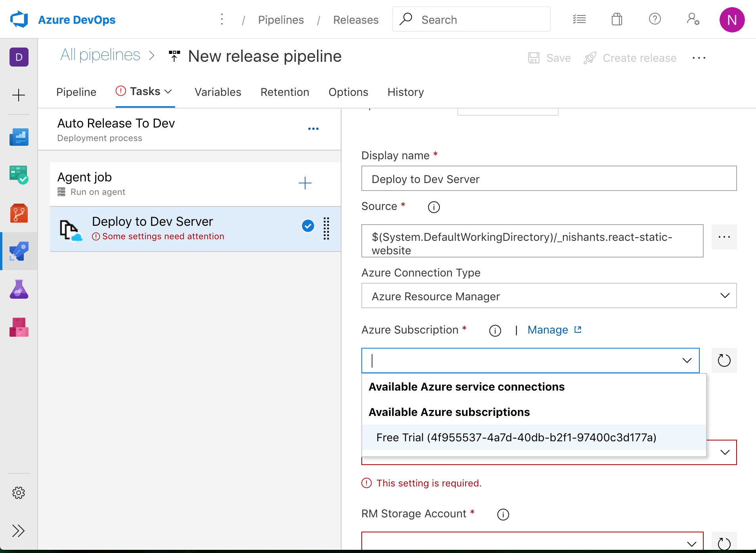This screenshot has height=553, width=756.
Task: Open the Manage subscription link
Action: (x=554, y=330)
